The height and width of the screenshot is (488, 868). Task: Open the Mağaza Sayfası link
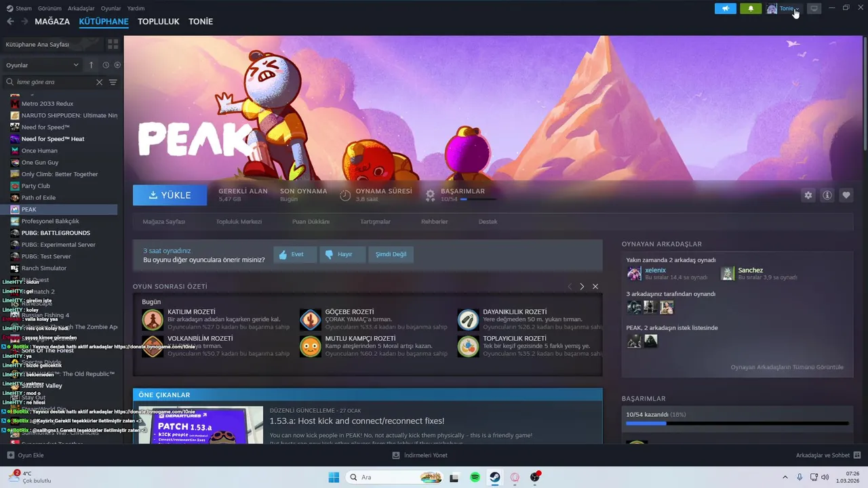pos(163,222)
